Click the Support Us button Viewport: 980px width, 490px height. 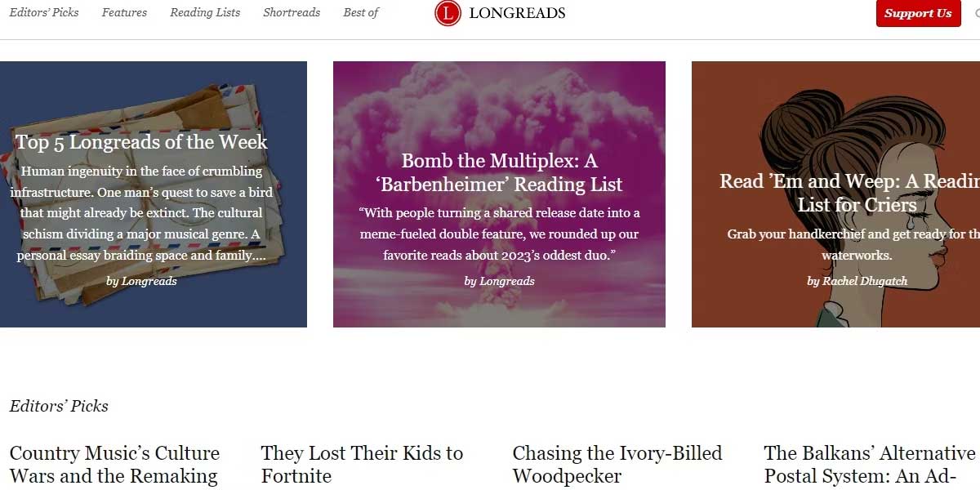click(x=918, y=13)
